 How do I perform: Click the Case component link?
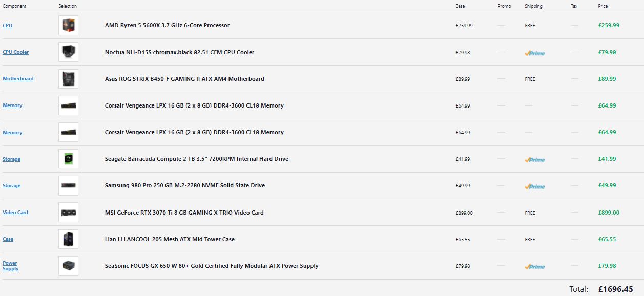tap(8, 239)
